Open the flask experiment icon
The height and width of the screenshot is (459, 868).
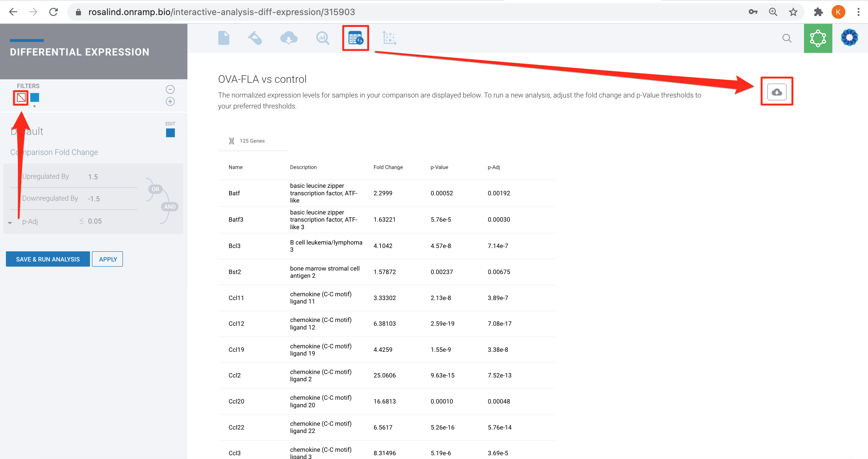point(255,38)
